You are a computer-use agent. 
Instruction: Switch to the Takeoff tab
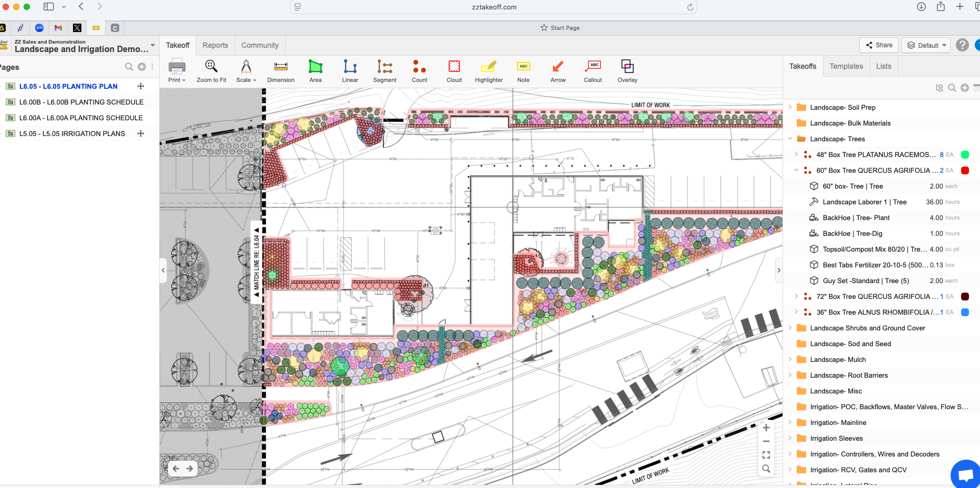pyautogui.click(x=178, y=45)
